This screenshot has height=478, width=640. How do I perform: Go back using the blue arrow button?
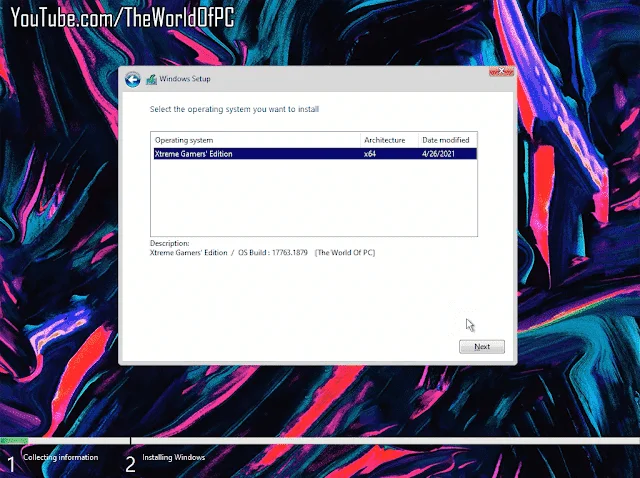[x=133, y=79]
